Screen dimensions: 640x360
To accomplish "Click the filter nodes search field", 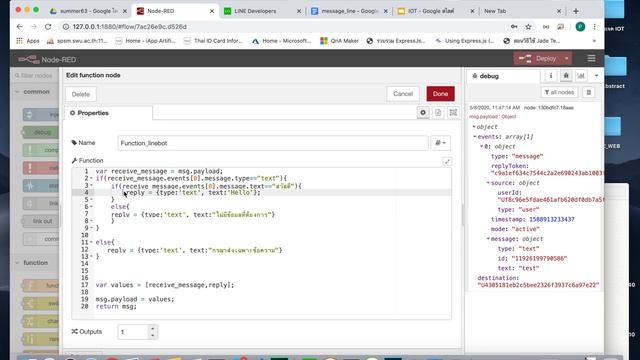I will click(x=36, y=76).
